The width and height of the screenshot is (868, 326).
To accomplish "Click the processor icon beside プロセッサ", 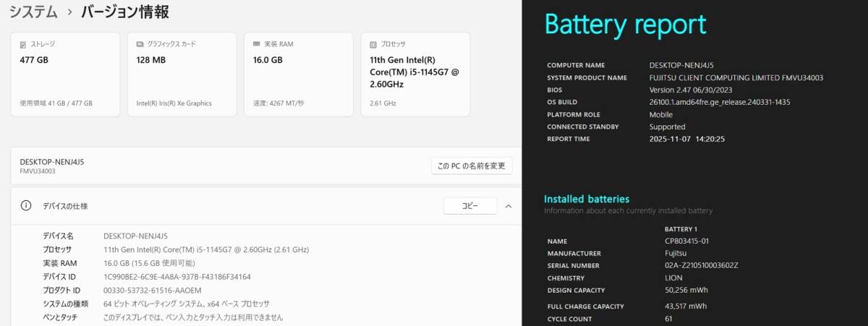I will pos(373,44).
